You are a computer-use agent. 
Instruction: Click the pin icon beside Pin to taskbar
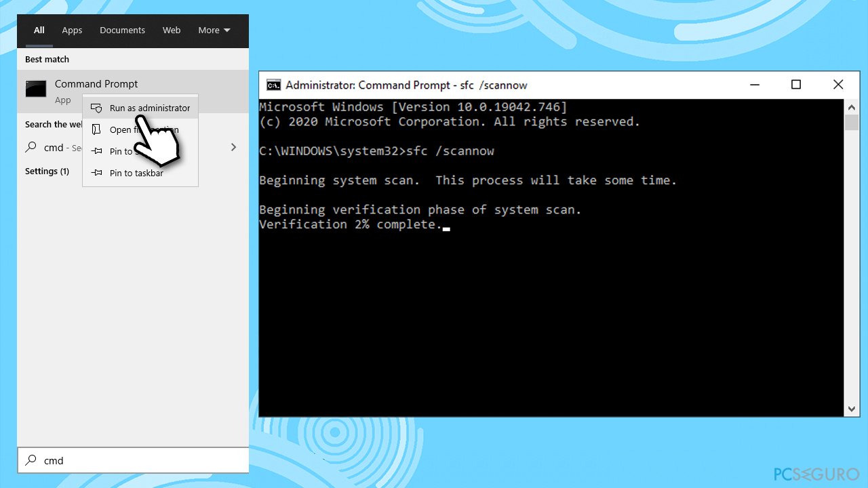click(x=97, y=173)
